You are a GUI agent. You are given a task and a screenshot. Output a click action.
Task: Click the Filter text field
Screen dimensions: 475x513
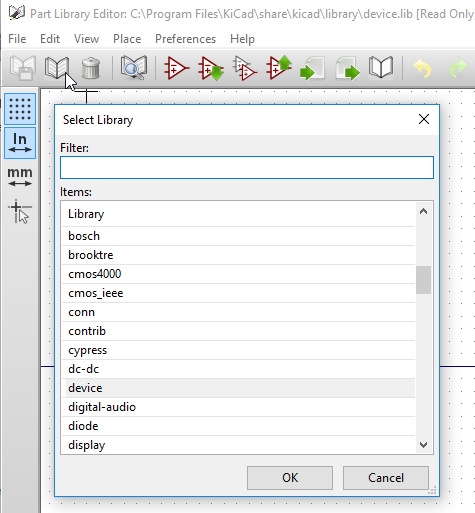click(x=247, y=167)
